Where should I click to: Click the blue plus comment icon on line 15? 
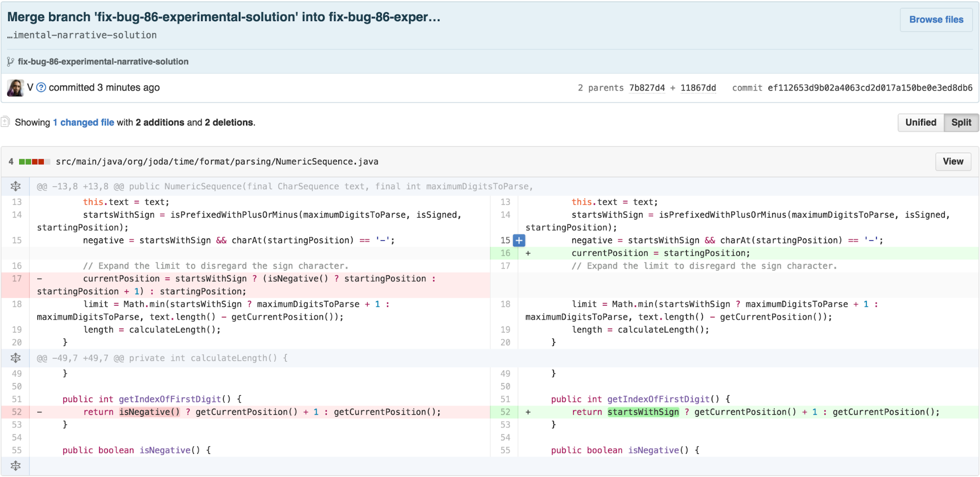click(519, 240)
